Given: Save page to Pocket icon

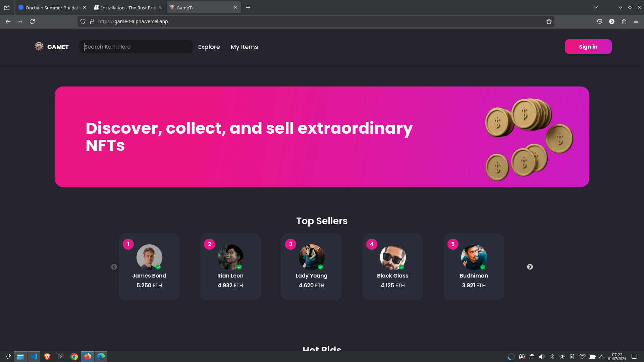Looking at the screenshot, I should click(600, 21).
